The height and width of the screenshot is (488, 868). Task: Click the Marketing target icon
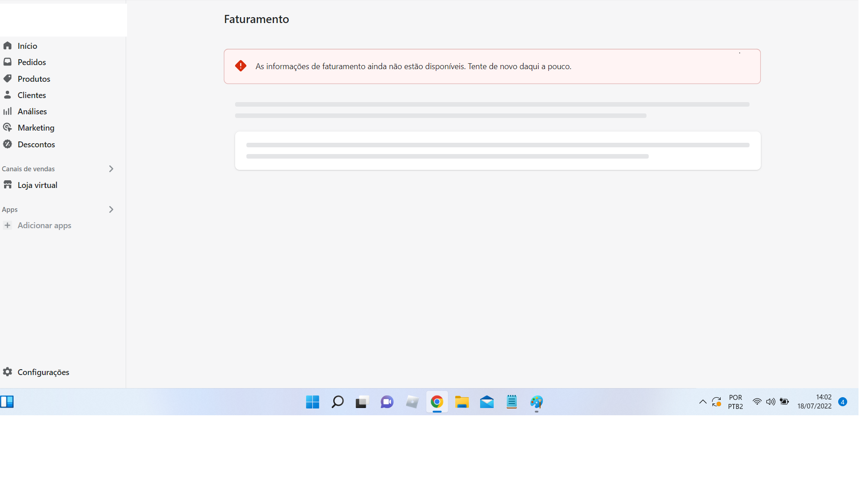pyautogui.click(x=7, y=128)
